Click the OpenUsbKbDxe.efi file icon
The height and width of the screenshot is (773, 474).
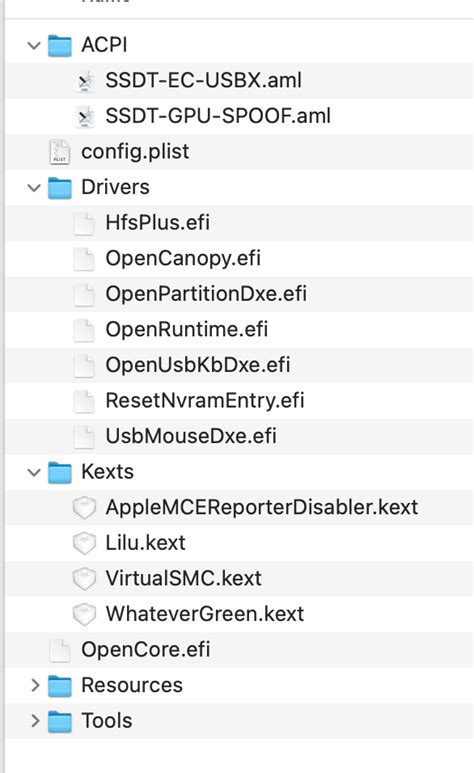84,365
